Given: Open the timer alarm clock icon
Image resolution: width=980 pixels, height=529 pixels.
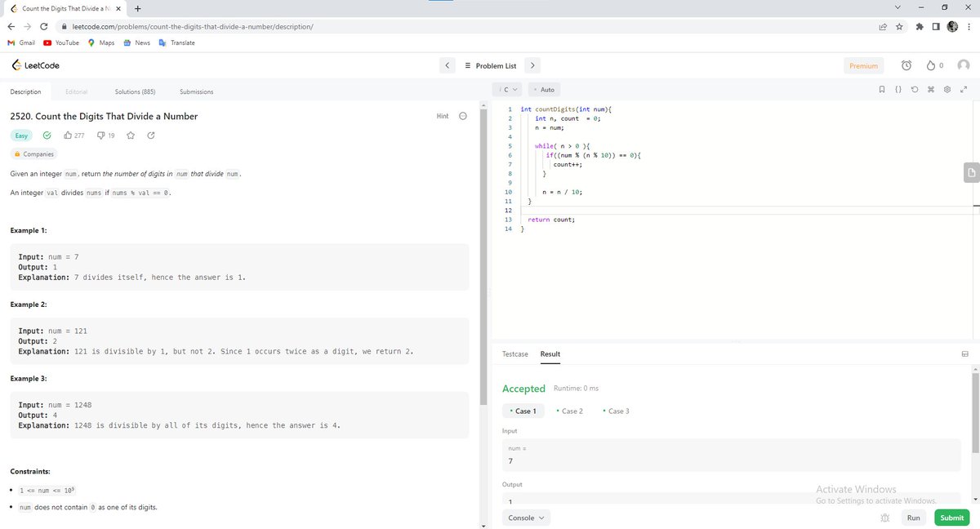Looking at the screenshot, I should [906, 65].
